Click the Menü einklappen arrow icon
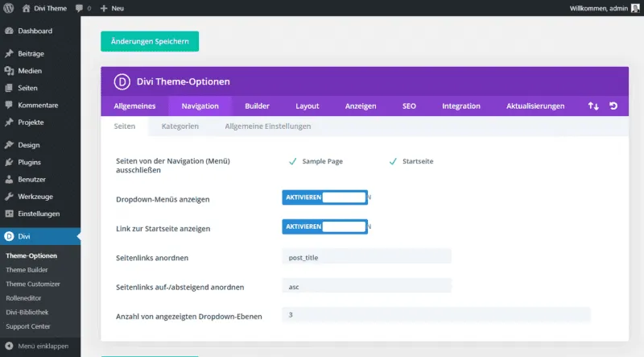Viewport: 644px width, 357px height. point(9,346)
